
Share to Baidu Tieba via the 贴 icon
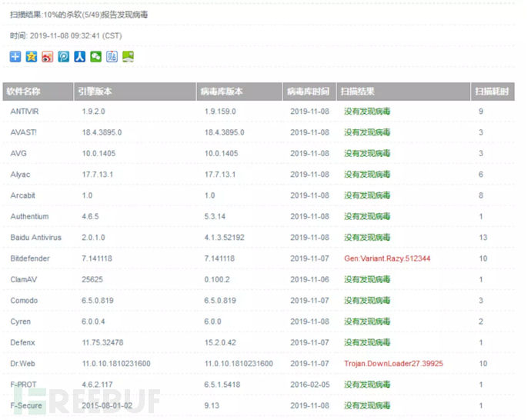click(x=112, y=56)
